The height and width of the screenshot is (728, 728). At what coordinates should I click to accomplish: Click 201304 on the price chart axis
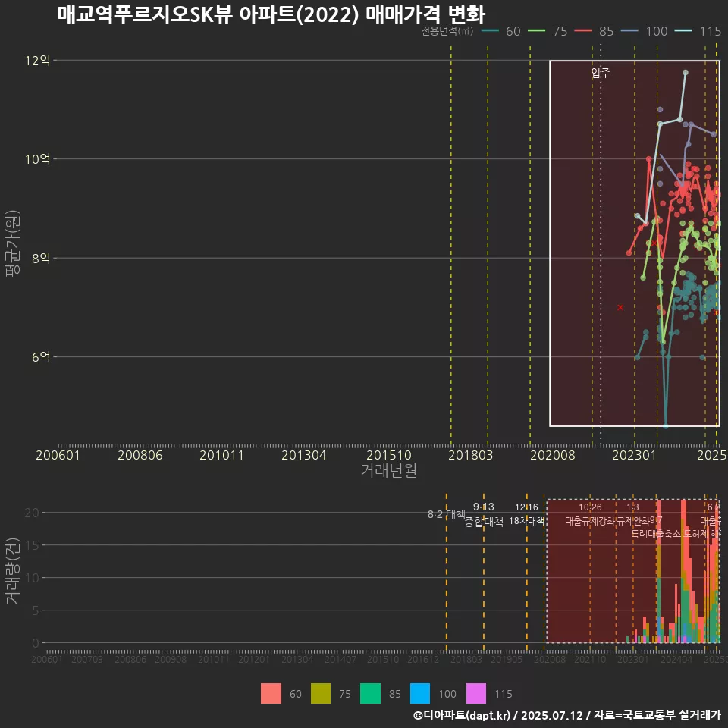304,455
